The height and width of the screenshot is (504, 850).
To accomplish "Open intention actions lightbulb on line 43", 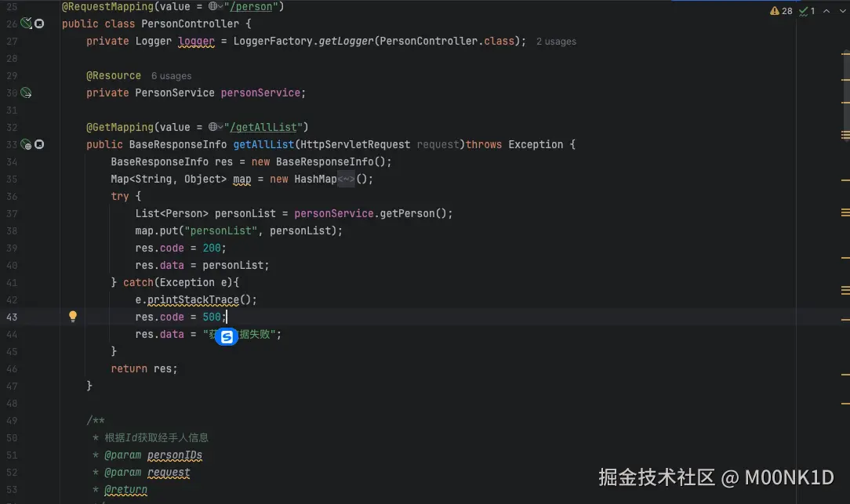I will coord(72,316).
